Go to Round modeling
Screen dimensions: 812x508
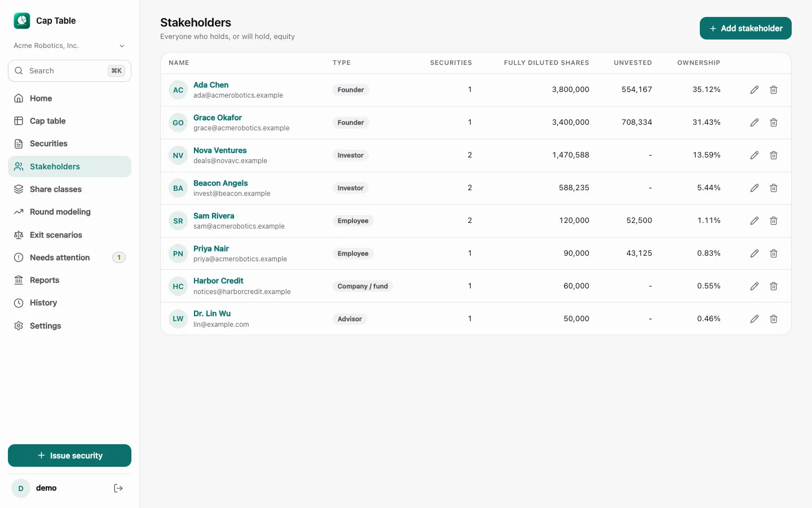coord(69,212)
